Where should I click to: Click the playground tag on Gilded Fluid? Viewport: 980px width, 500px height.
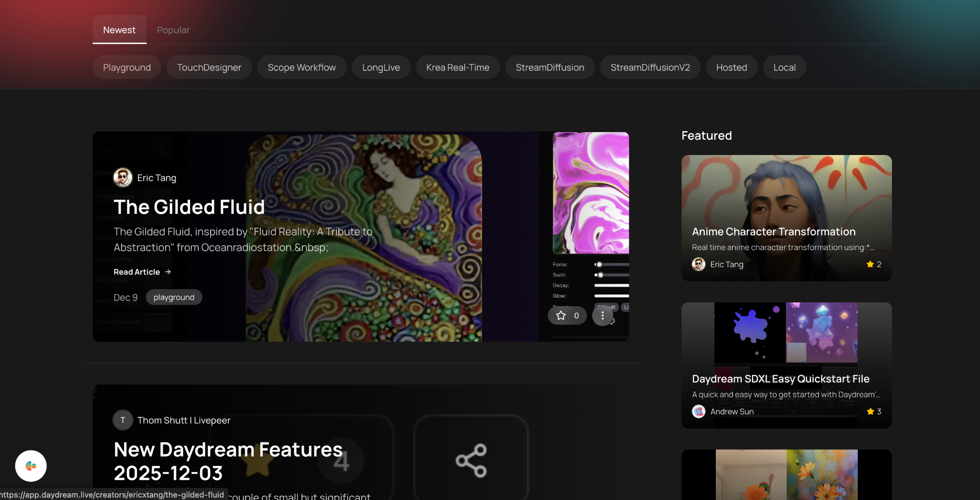[x=174, y=297]
